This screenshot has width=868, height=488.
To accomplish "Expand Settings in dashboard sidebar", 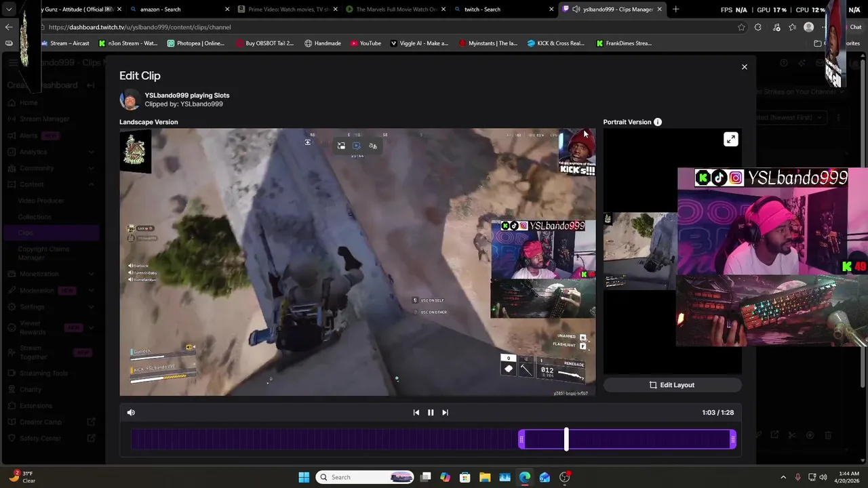I will [x=92, y=307].
